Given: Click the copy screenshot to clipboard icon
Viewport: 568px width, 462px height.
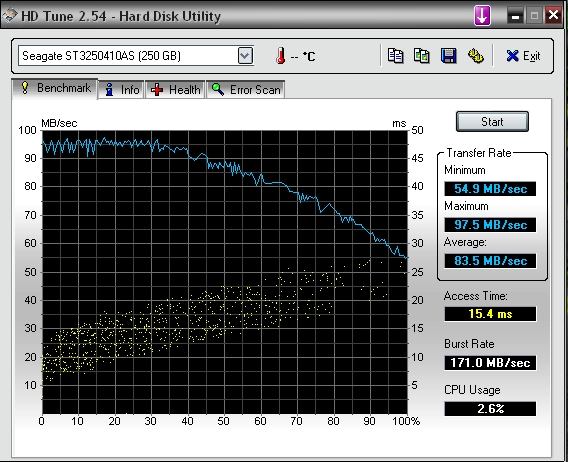Looking at the screenshot, I should [422, 56].
